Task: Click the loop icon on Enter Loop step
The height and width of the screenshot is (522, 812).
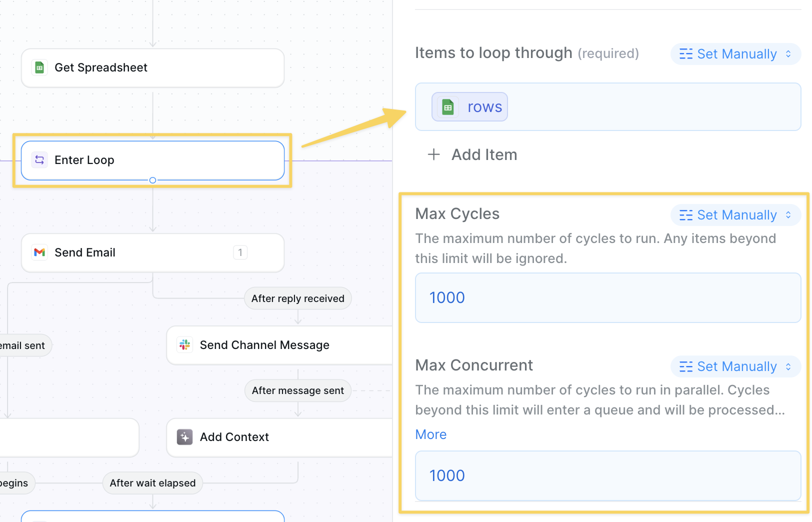Action: click(x=39, y=160)
